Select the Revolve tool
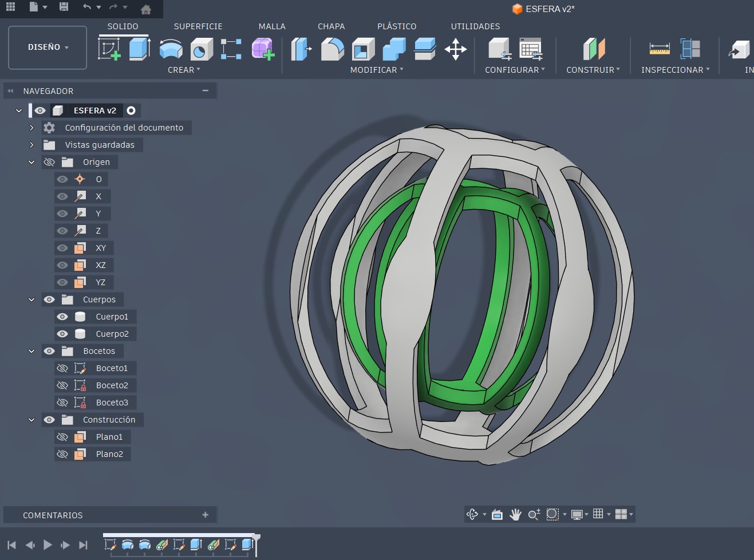754x560 pixels. coord(171,49)
